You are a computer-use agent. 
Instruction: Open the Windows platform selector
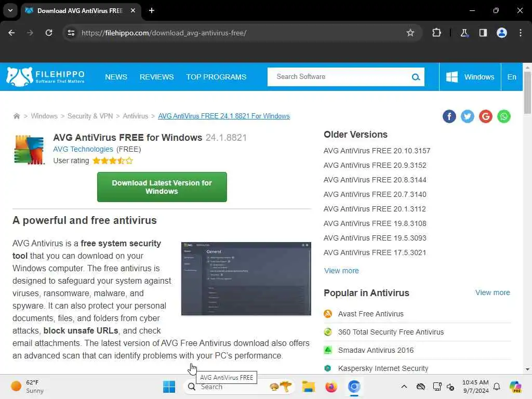click(x=470, y=77)
